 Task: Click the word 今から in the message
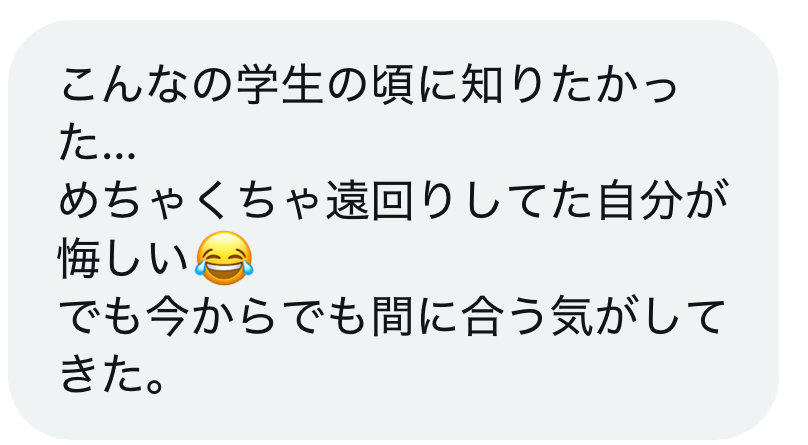211,316
